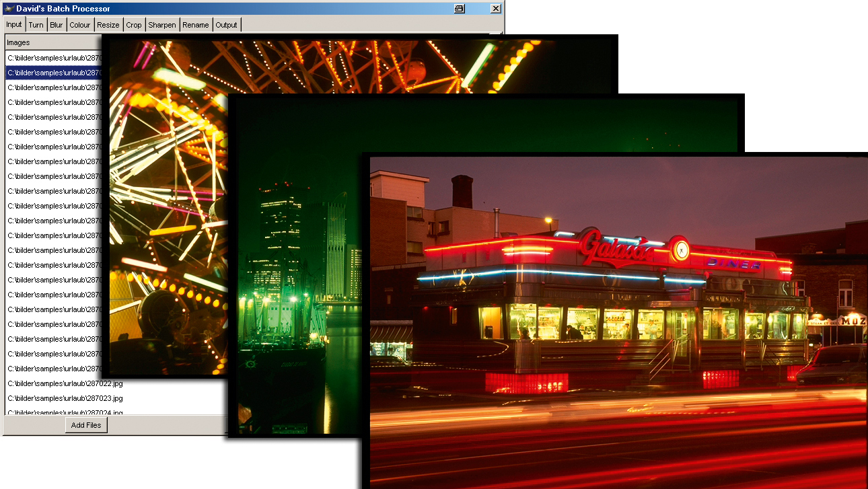Switch to the Input tab
This screenshot has height=489, width=868.
point(14,24)
